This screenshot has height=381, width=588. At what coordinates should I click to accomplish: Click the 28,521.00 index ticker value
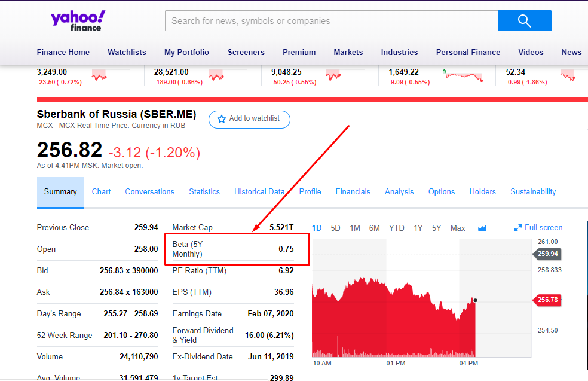click(171, 72)
